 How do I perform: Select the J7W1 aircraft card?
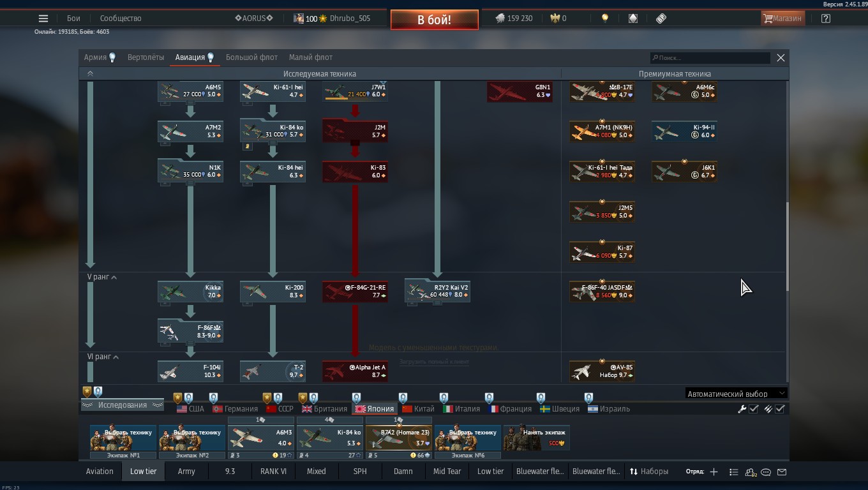coord(355,91)
